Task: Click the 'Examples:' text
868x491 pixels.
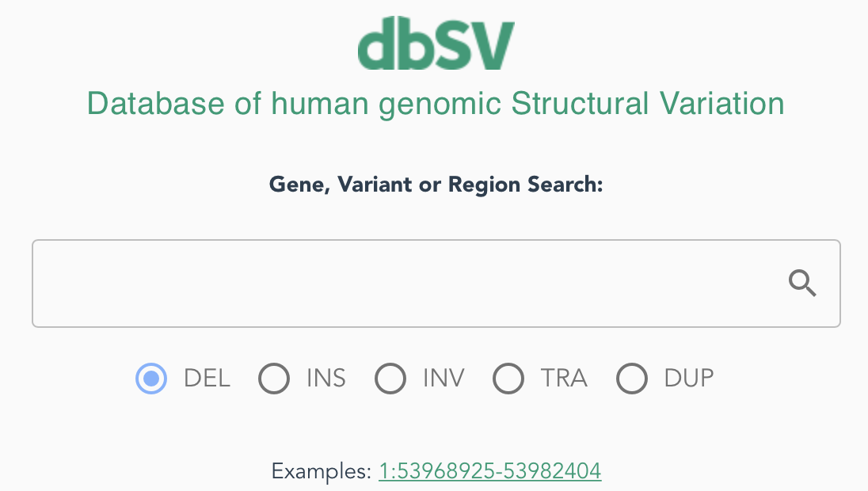Action: tap(321, 472)
